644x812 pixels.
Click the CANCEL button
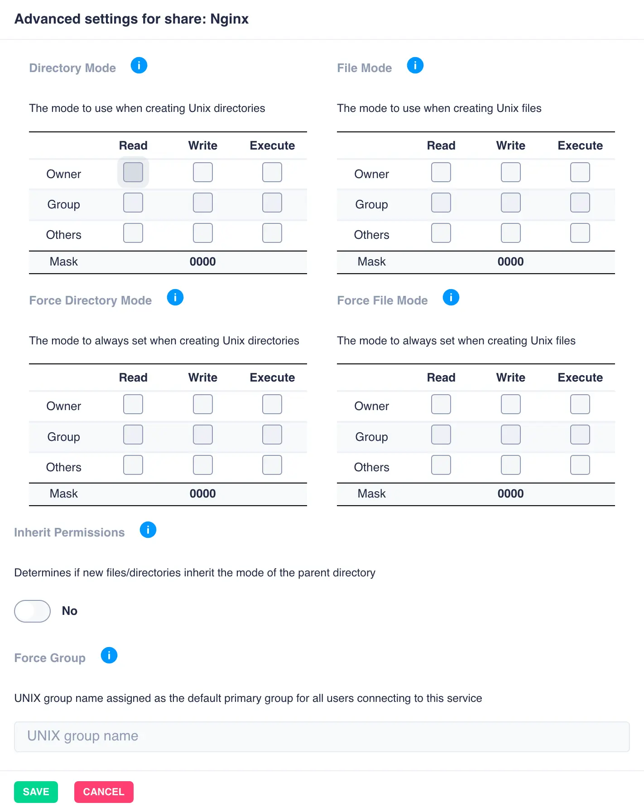tap(104, 792)
